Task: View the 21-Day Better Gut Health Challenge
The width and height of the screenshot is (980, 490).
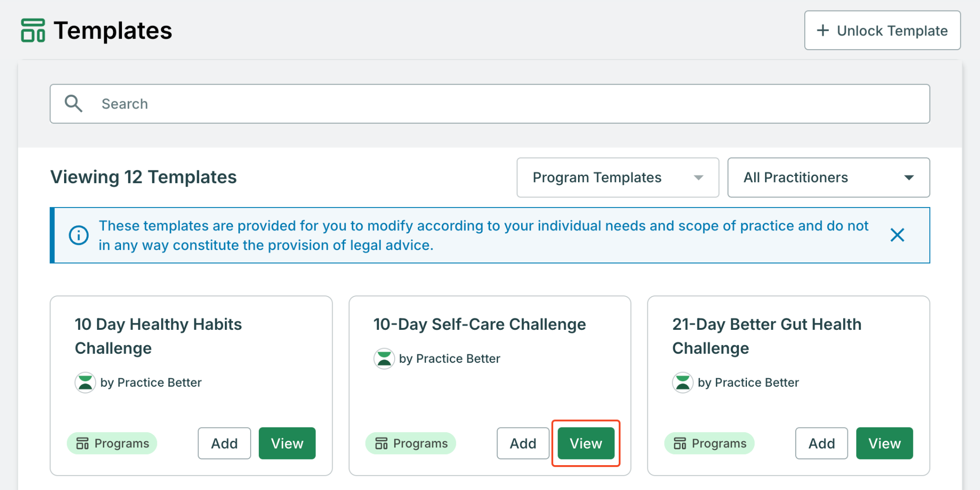Action: (x=884, y=444)
